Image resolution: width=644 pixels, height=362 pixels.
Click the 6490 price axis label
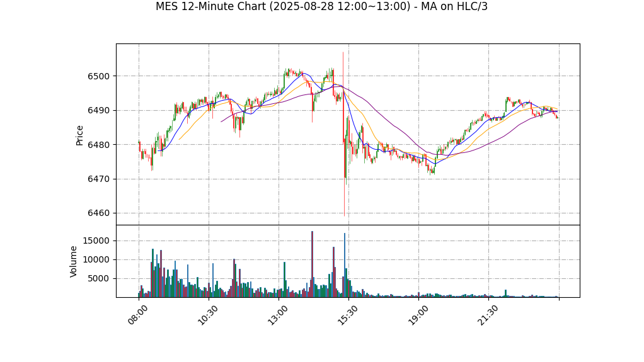pos(98,111)
